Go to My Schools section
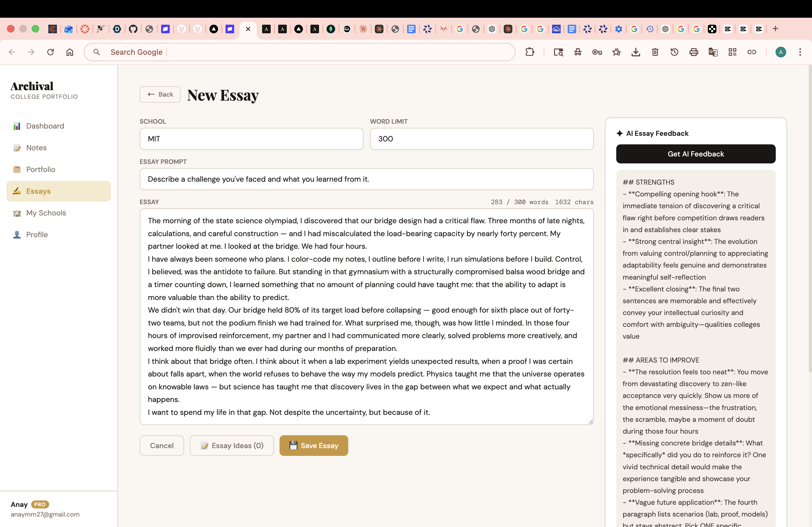 tap(46, 213)
